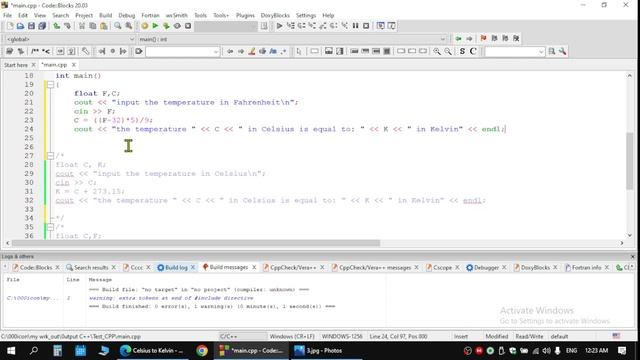The image size is (640, 360).
Task: Jump back with the green arrow icon
Action: pos(458,38)
